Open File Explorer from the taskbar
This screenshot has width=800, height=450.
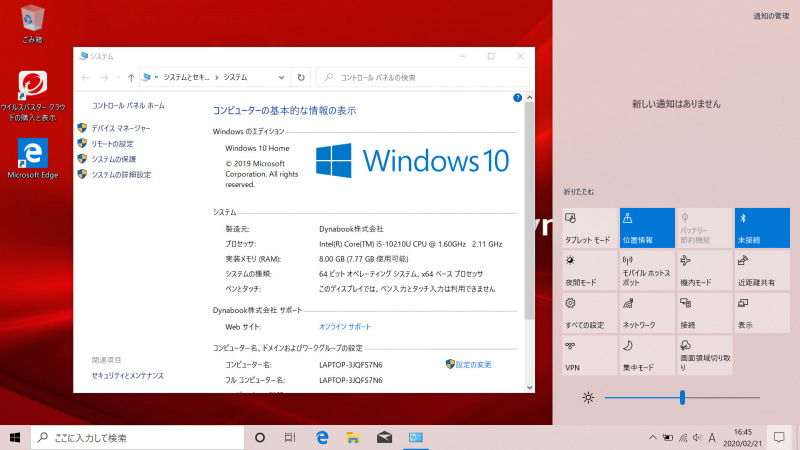click(x=353, y=437)
